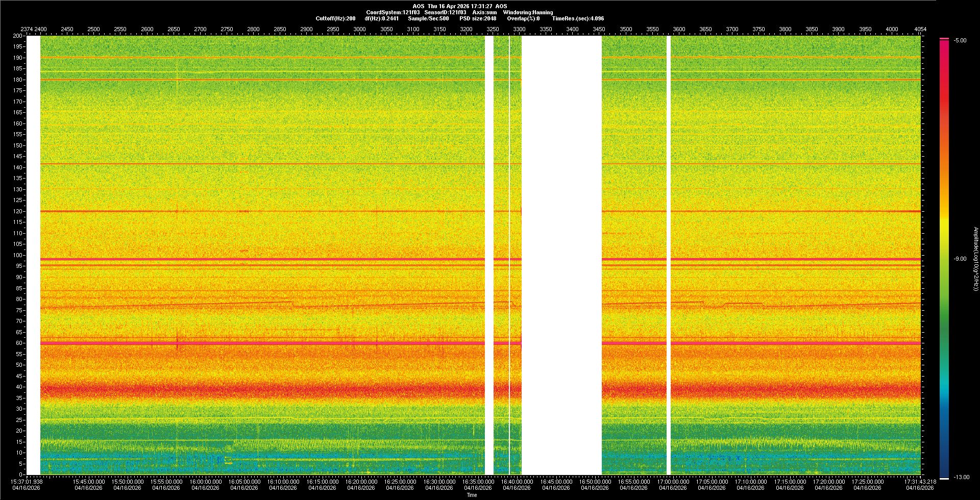The image size is (980, 500).
Task: Click the TimeRes.(sec):4.096 header text
Action: (x=578, y=18)
